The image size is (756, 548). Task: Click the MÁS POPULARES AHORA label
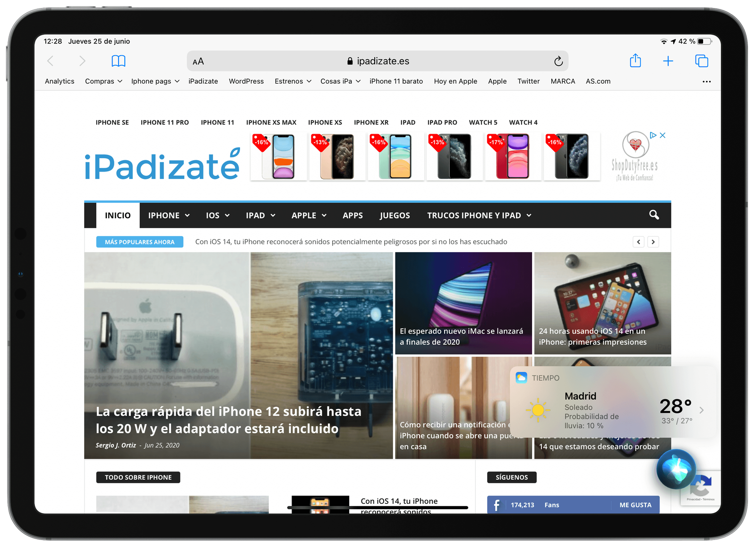140,242
